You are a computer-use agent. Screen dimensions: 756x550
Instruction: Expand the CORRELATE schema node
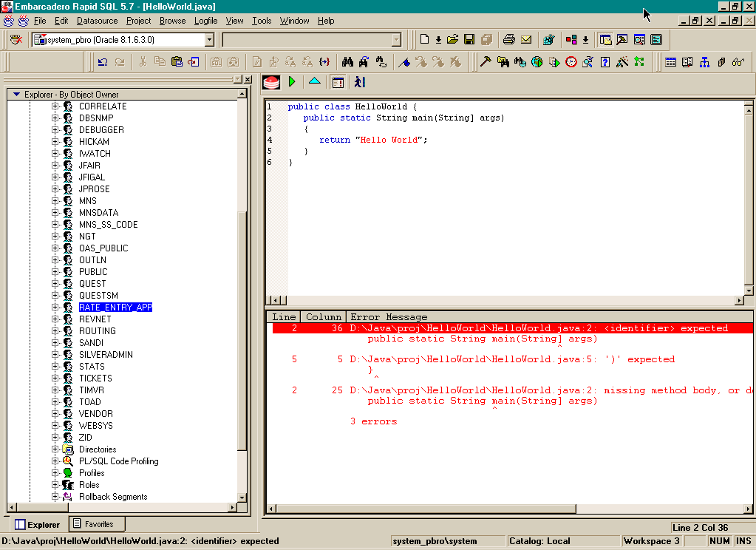(x=55, y=106)
